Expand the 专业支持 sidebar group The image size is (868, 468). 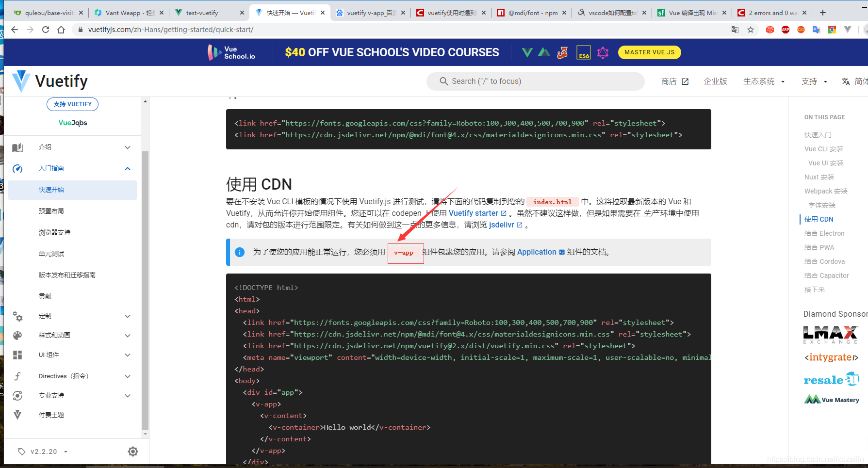tap(128, 396)
